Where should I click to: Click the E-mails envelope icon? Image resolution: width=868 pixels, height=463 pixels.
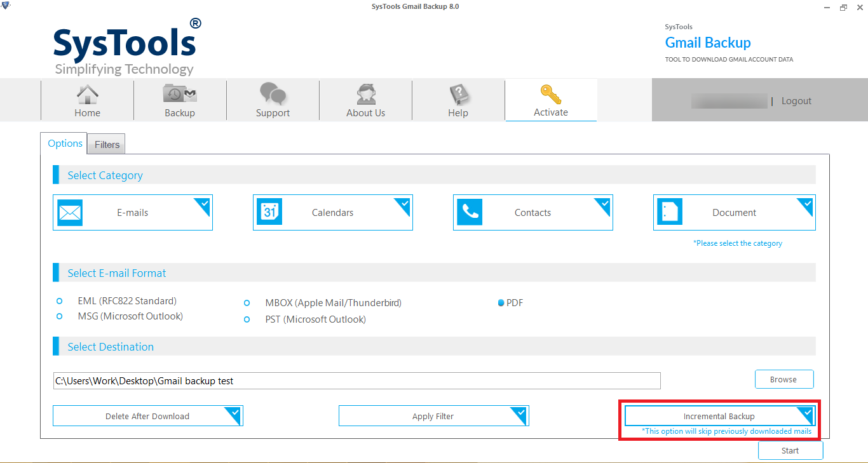70,213
